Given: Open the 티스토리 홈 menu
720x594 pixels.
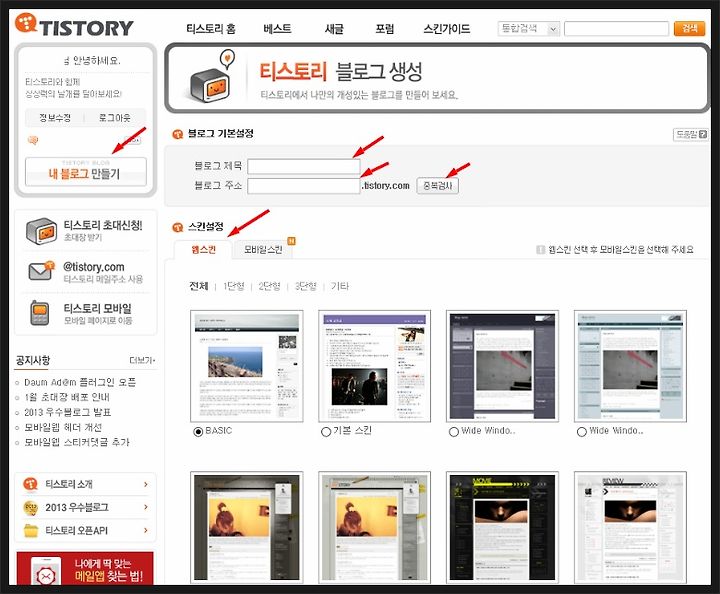Looking at the screenshot, I should point(211,29).
